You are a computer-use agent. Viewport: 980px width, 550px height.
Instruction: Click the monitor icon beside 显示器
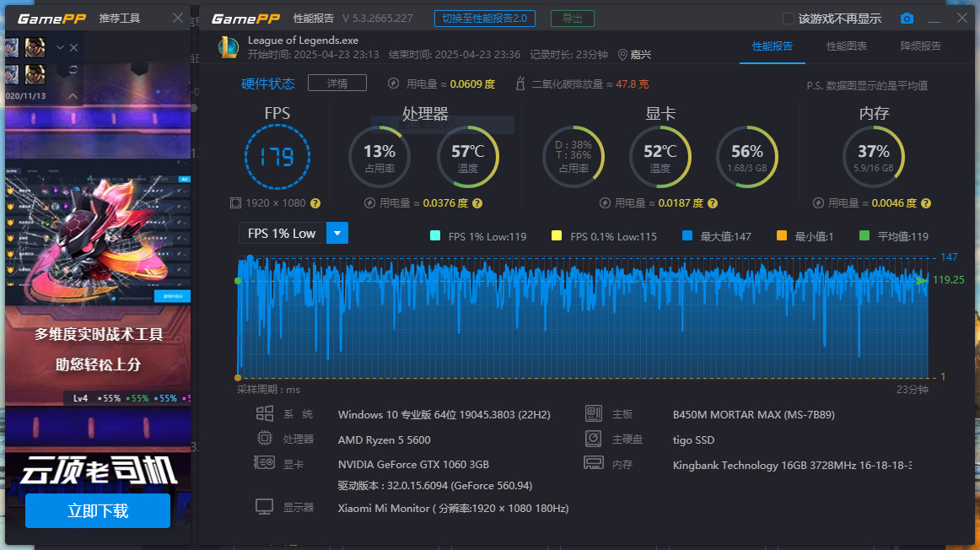[x=264, y=507]
